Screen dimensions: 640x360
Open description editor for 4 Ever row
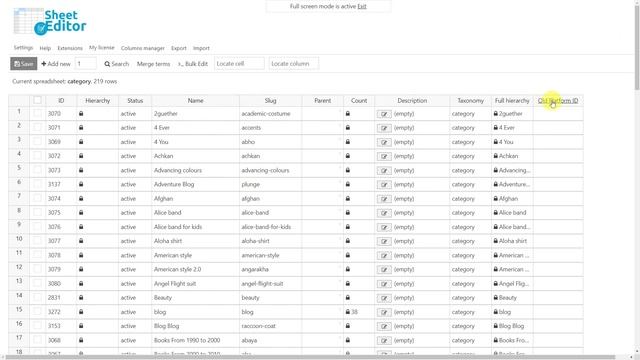[x=384, y=128]
